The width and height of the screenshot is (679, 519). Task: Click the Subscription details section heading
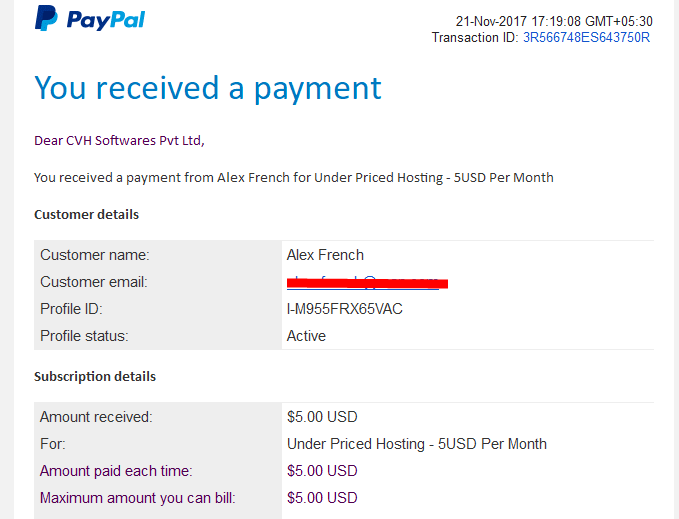click(x=95, y=377)
